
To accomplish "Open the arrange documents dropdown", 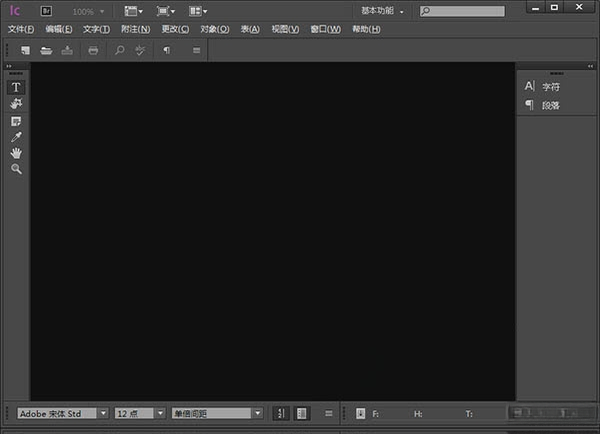I will [x=197, y=11].
